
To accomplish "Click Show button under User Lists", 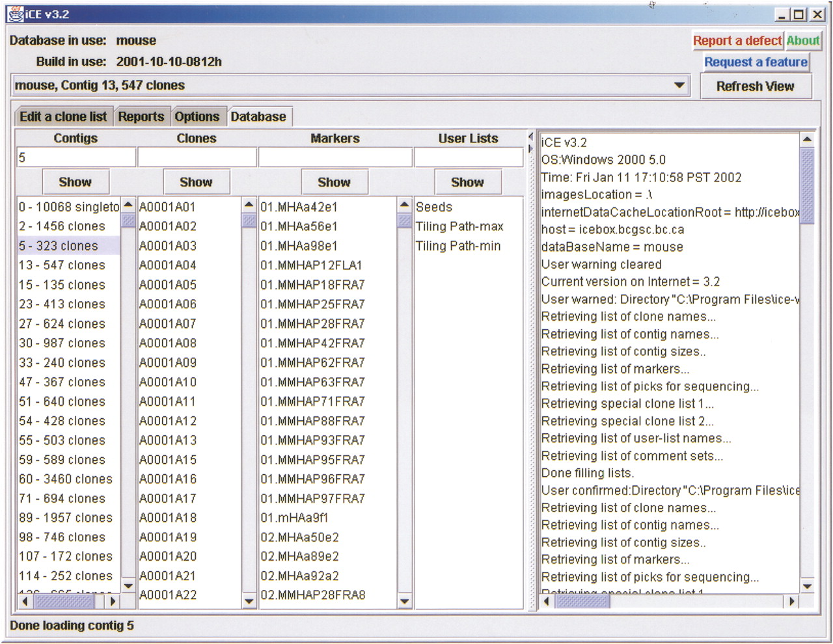I will click(467, 182).
